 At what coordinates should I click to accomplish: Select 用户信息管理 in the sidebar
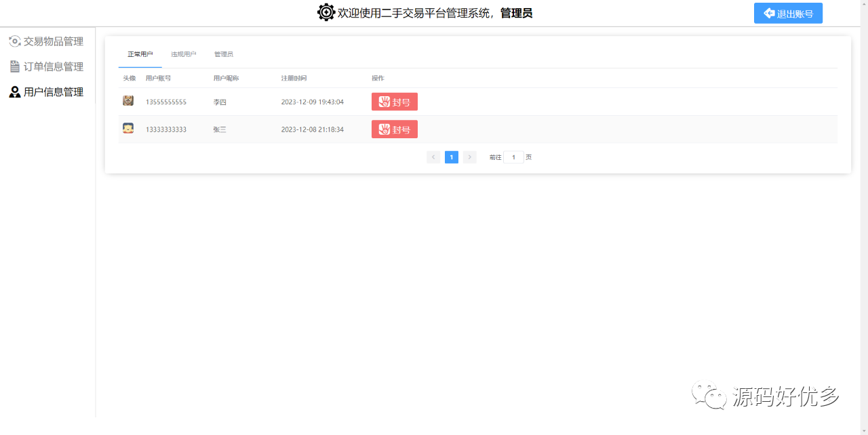(46, 92)
